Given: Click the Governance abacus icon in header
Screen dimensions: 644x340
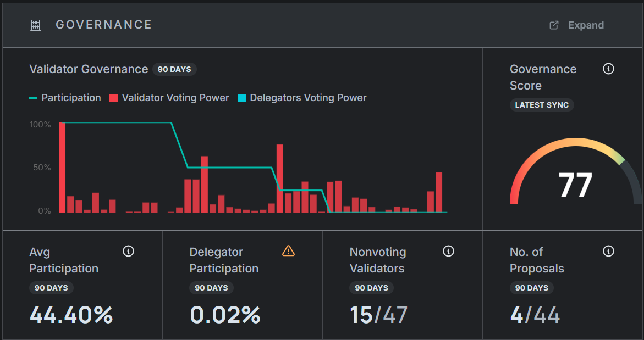Looking at the screenshot, I should click(x=36, y=25).
